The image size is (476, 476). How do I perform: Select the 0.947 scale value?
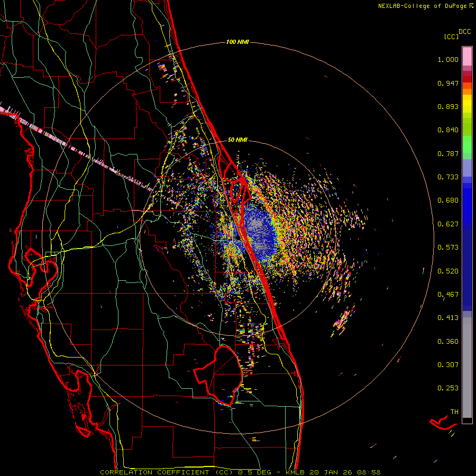448,83
